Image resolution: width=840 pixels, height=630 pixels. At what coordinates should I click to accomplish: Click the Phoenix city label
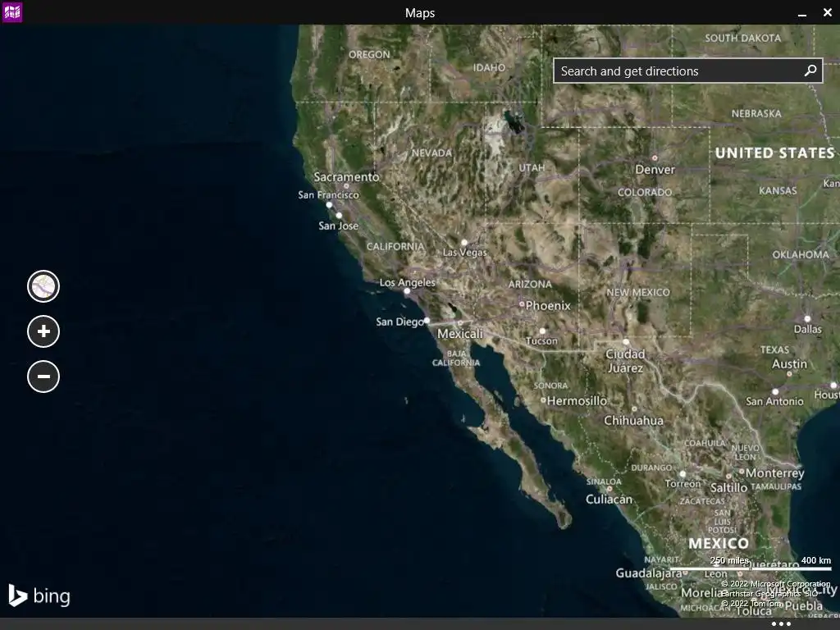point(548,305)
